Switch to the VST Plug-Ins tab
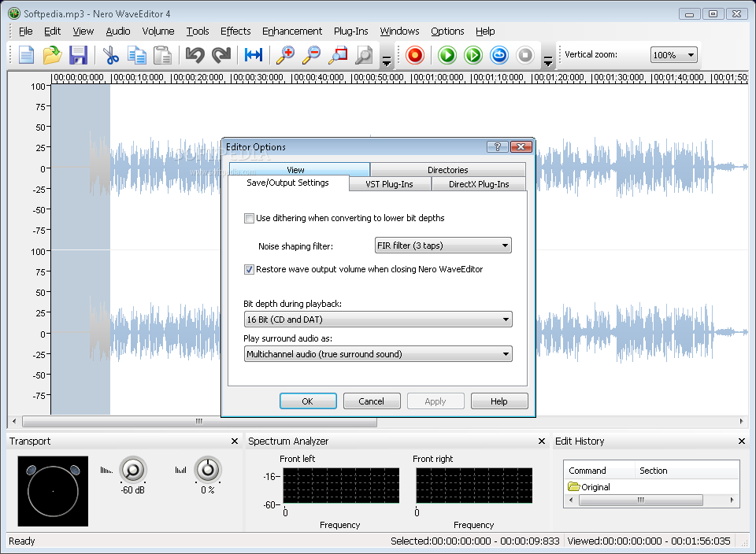Viewport: 756px width, 554px height. click(390, 184)
